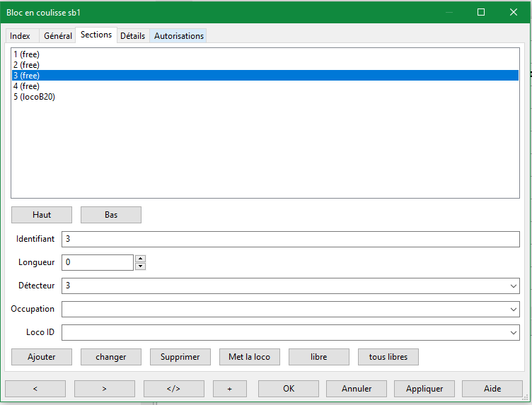Viewport: 532px width, 405px height.
Task: Click the tous libres button
Action: click(388, 357)
